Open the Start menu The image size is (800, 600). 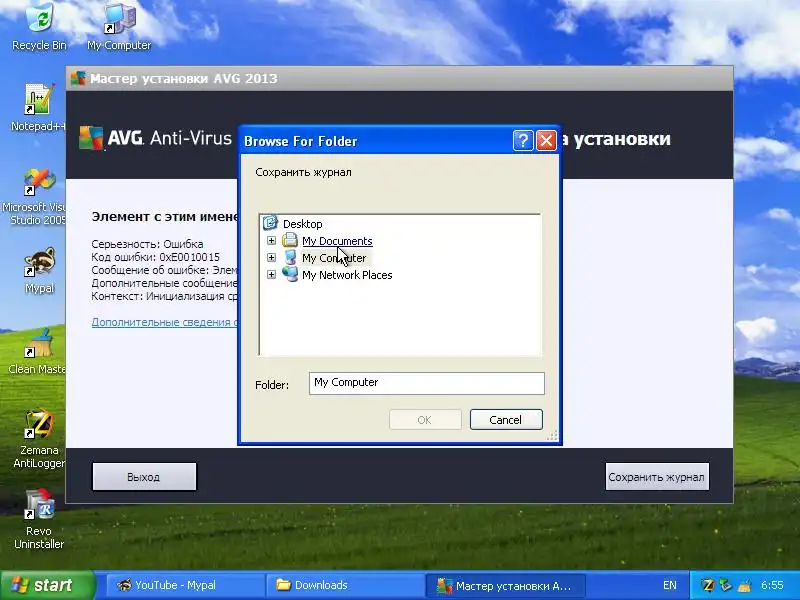[47, 585]
